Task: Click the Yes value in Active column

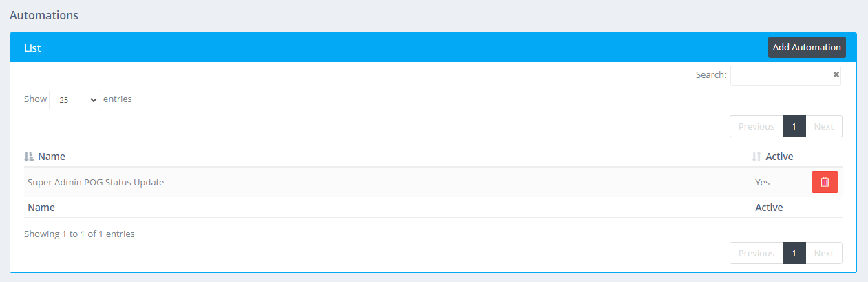Action: coord(762,183)
